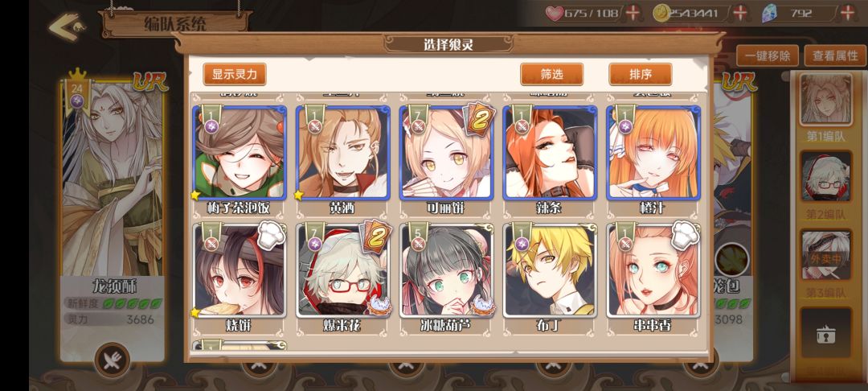Add stamina with heart plus icon
The width and height of the screenshot is (868, 391).
coord(633,14)
